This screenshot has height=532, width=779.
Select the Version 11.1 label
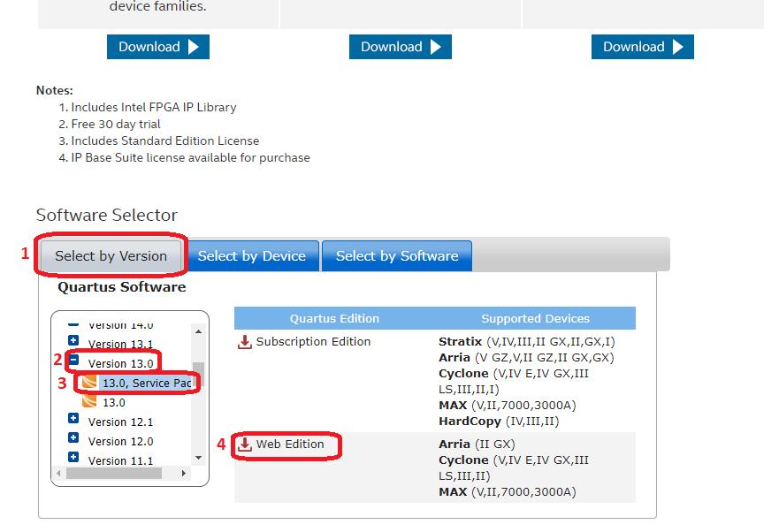point(121,460)
